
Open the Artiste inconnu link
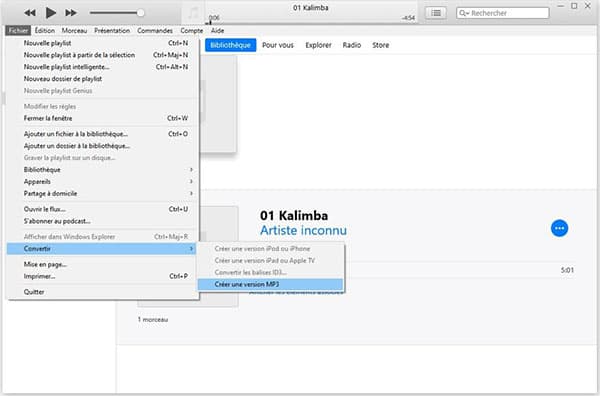point(303,230)
